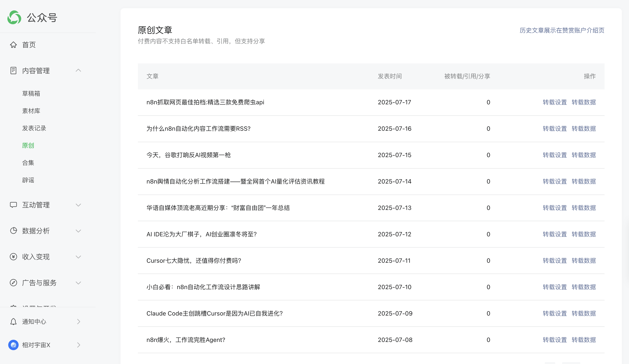
Task: Open 发表记录 in the sidebar
Action: pos(34,128)
